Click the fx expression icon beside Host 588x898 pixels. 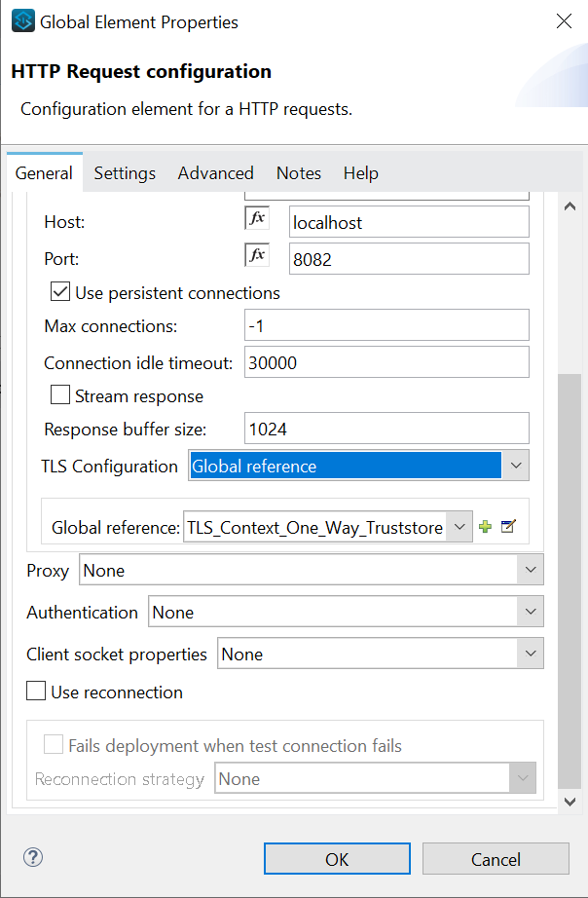tap(256, 219)
